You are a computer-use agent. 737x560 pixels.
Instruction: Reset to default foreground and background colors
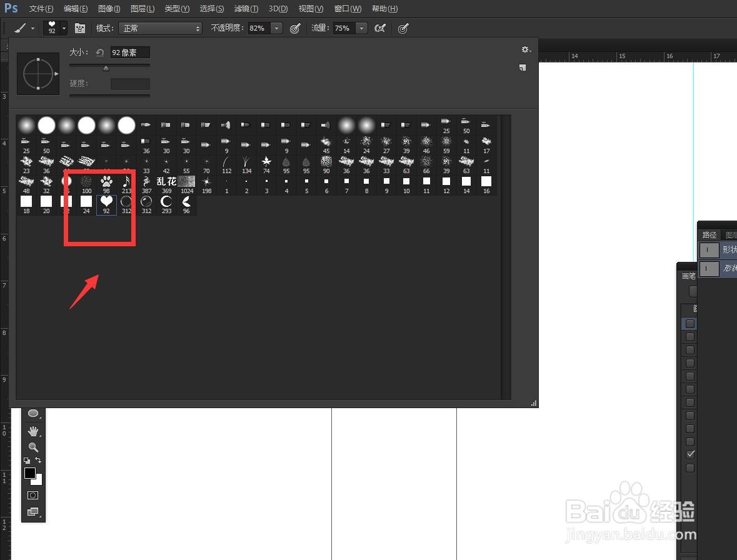tap(27, 461)
